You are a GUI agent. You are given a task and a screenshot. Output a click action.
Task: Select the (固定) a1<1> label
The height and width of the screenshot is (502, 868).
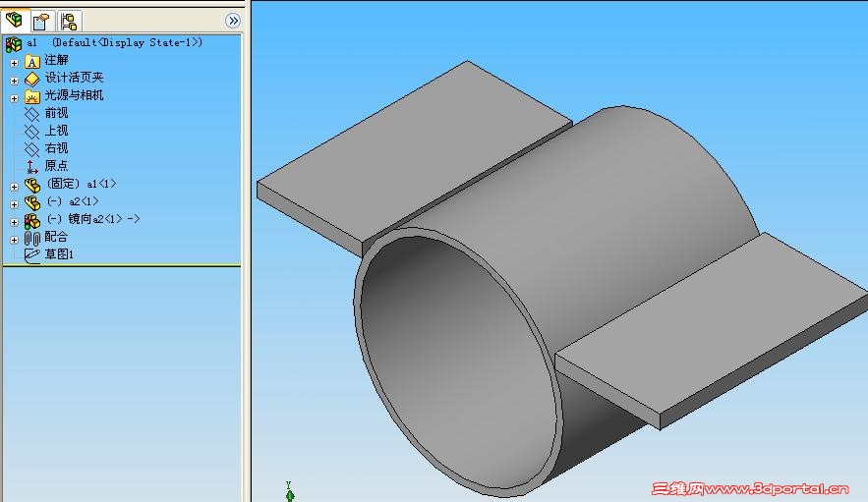click(x=82, y=184)
